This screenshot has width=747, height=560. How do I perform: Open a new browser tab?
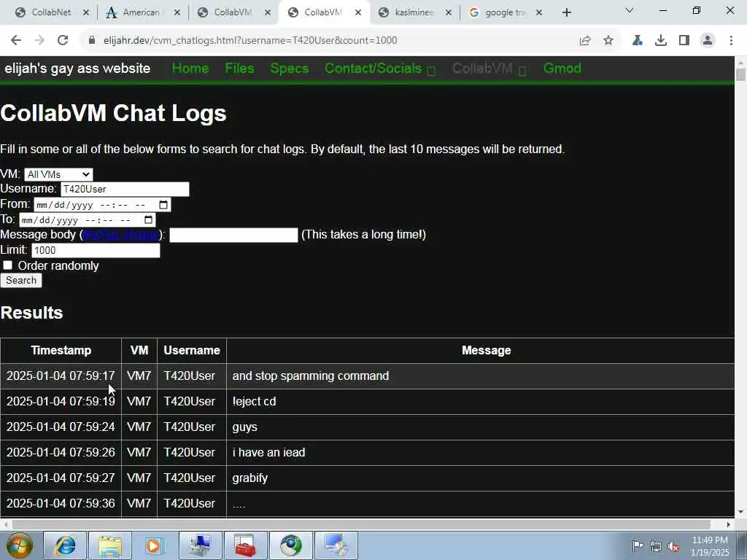click(566, 13)
